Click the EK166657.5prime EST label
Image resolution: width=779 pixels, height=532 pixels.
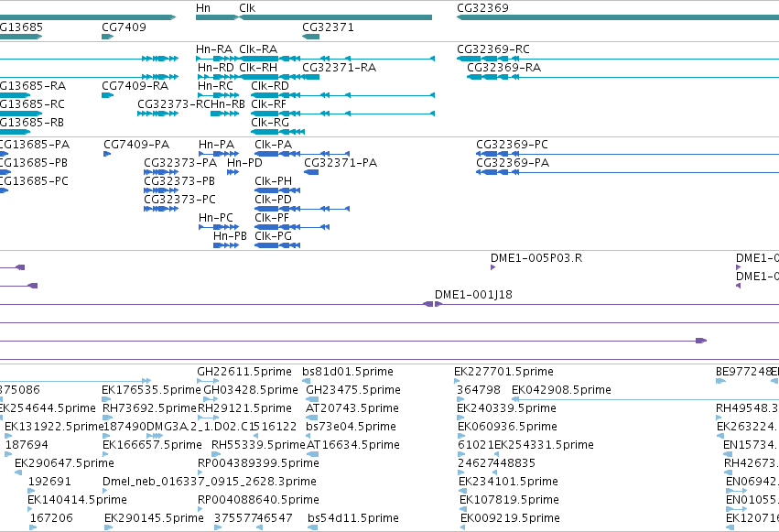(152, 446)
